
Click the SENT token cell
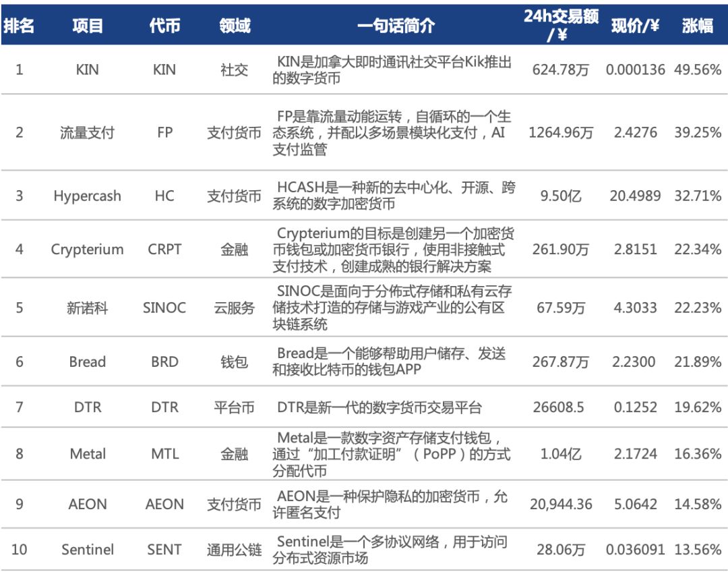[x=164, y=550]
